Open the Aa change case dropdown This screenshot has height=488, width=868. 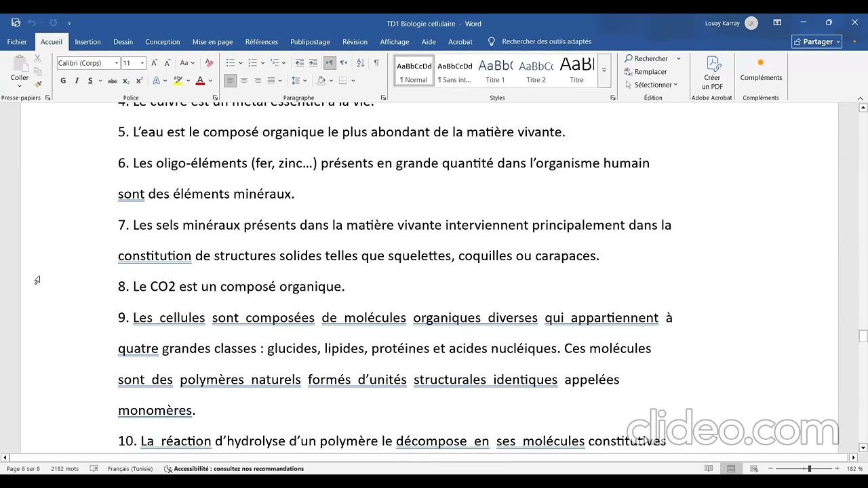(187, 63)
